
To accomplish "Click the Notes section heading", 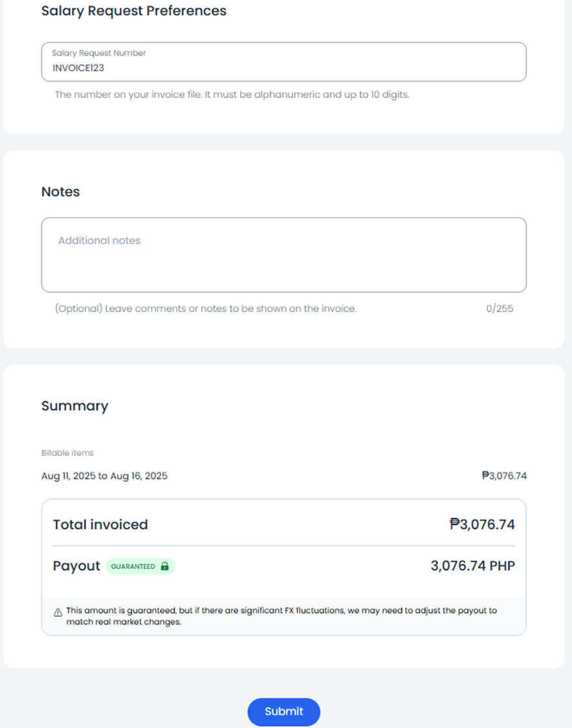I will [60, 191].
